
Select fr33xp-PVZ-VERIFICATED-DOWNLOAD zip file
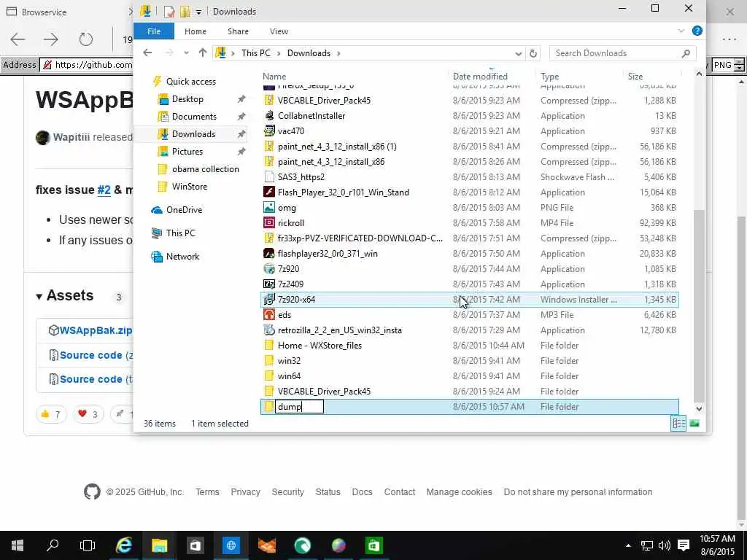click(470, 238)
